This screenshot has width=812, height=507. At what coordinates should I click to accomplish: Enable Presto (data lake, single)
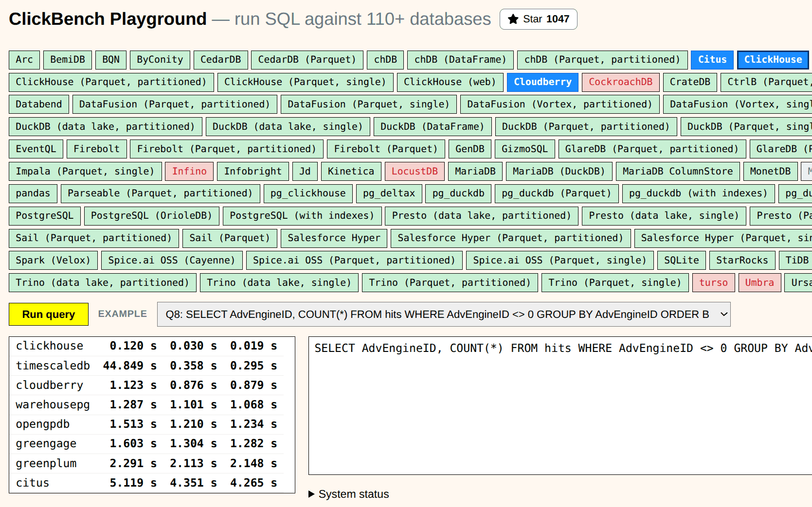point(664,215)
